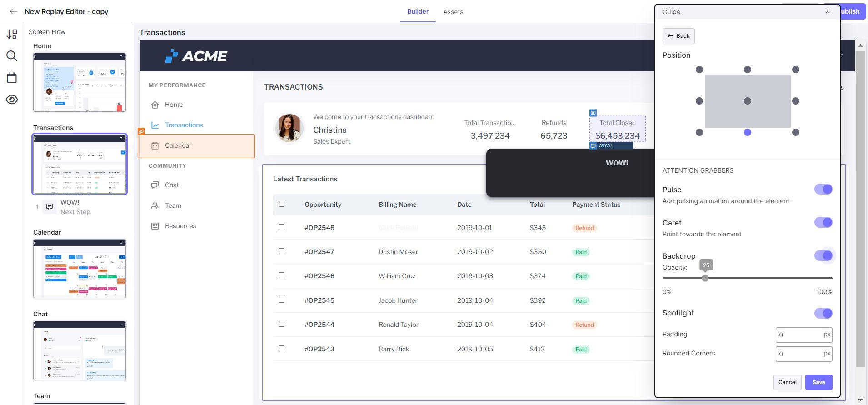Toggle the Spotlight switch off
The height and width of the screenshot is (405, 868).
tap(823, 313)
